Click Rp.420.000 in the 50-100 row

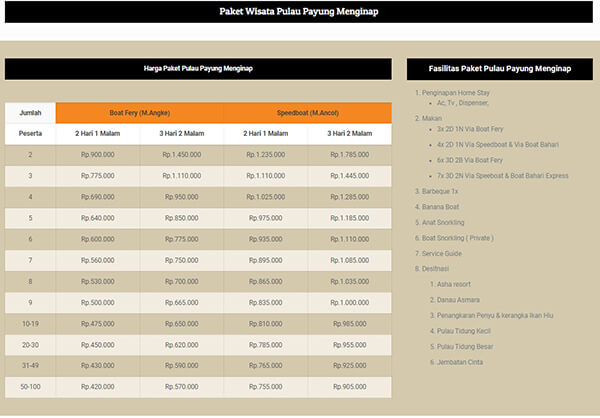pos(98,387)
